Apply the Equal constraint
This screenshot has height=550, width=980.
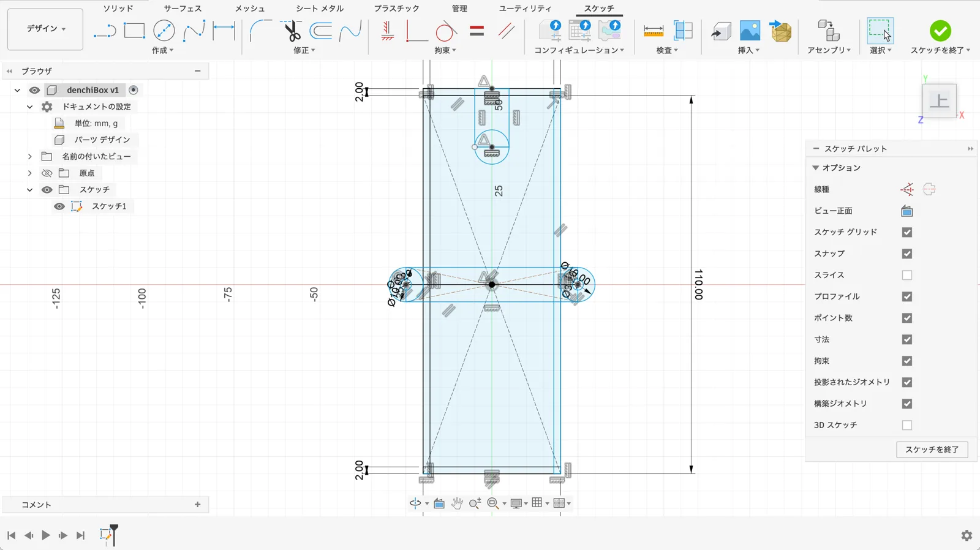477,31
